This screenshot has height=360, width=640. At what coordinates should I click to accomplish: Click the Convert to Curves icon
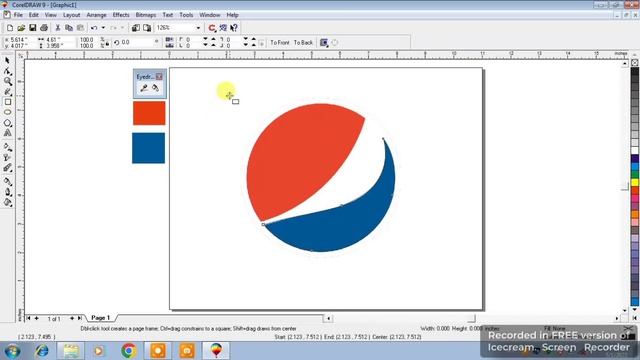coord(334,42)
